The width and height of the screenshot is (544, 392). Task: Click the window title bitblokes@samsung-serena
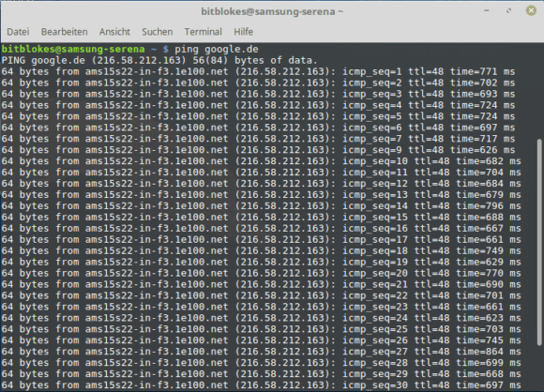pos(272,11)
